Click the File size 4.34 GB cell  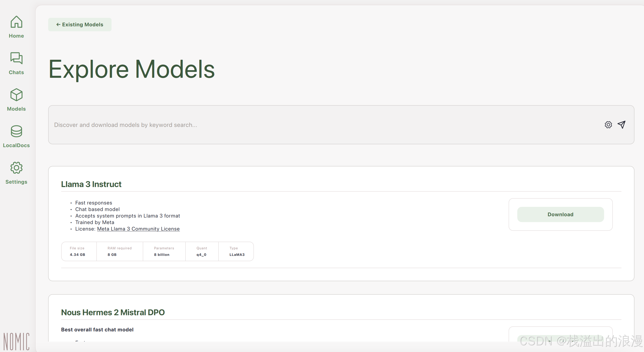(x=79, y=251)
